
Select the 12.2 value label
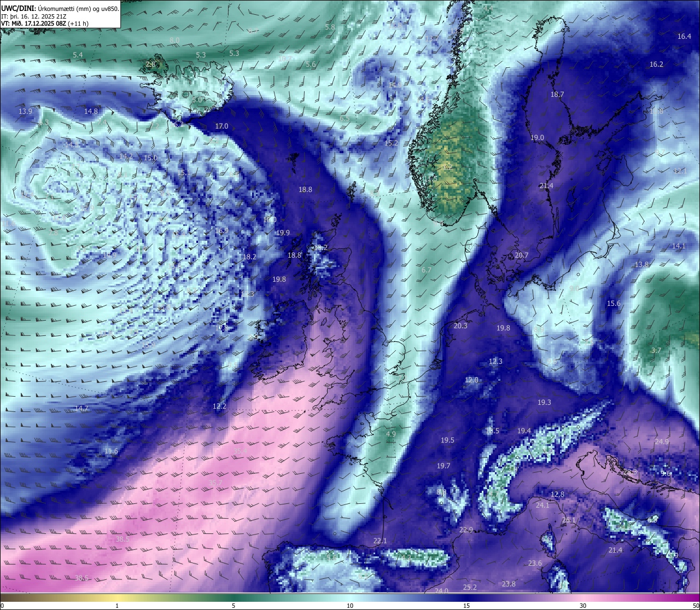tap(219, 406)
